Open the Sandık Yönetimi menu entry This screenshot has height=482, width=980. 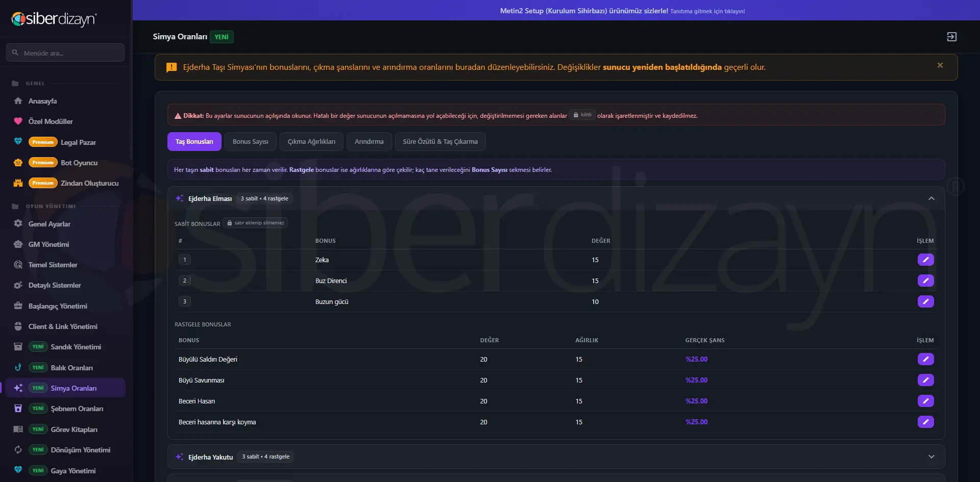65,347
